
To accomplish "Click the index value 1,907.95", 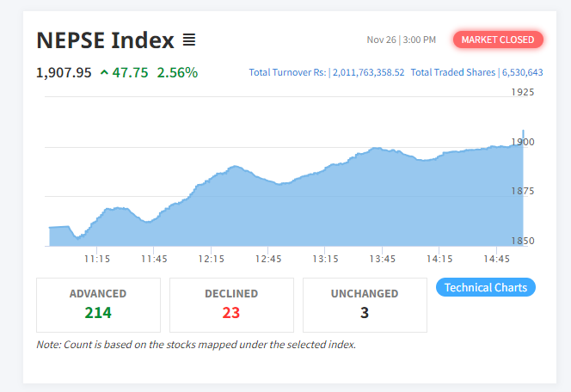I will tap(64, 73).
